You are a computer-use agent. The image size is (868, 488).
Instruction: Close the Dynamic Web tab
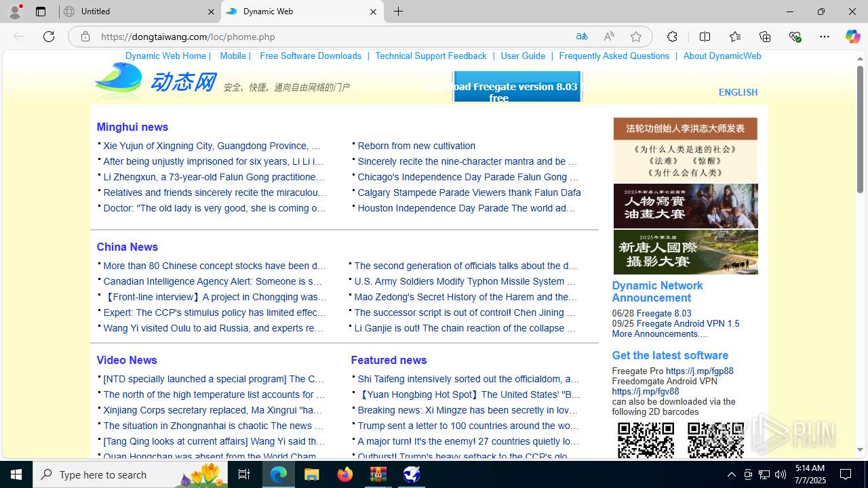point(373,12)
